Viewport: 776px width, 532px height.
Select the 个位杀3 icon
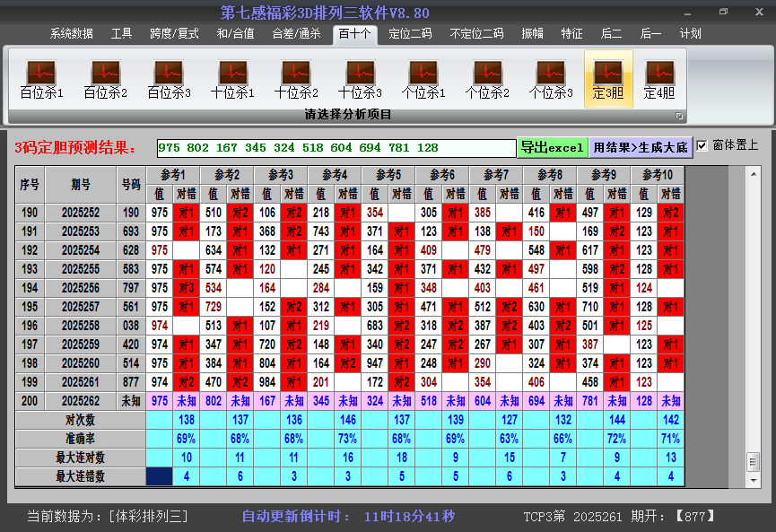551,79
